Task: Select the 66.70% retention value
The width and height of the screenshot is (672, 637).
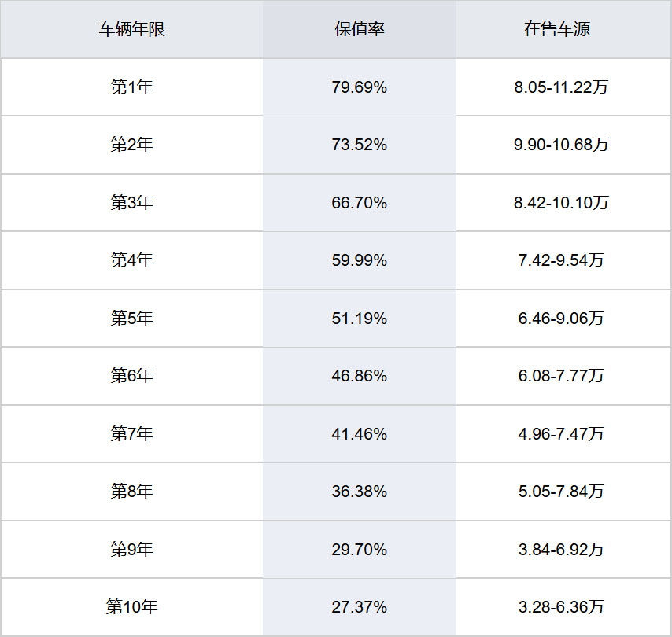Action: point(359,203)
